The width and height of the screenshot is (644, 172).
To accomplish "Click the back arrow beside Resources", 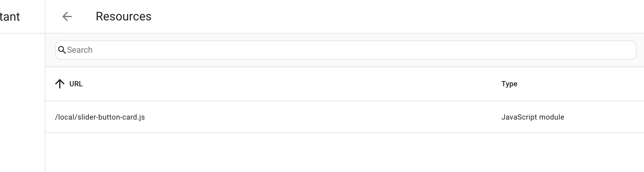I will 67,16.
